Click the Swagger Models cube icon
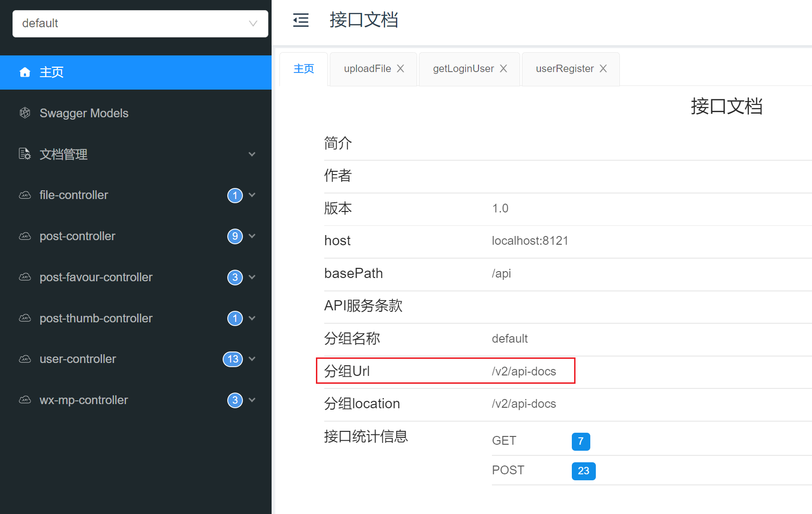Image resolution: width=812 pixels, height=514 pixels. [25, 113]
